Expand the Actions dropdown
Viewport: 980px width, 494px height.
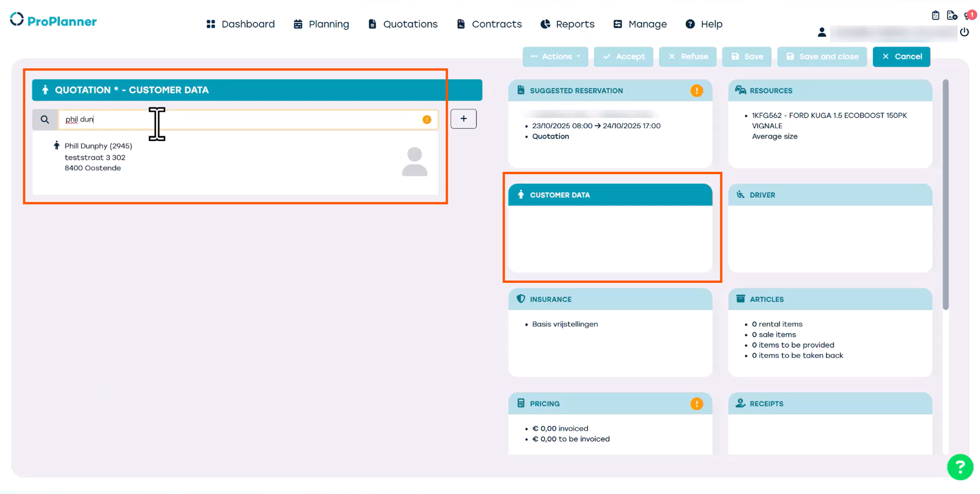click(x=555, y=57)
